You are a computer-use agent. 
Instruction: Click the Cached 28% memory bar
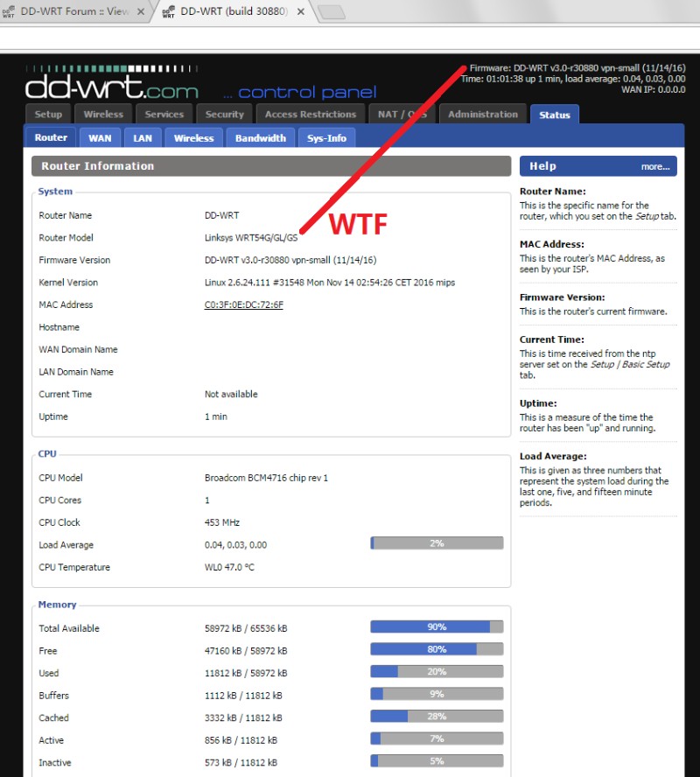click(437, 716)
